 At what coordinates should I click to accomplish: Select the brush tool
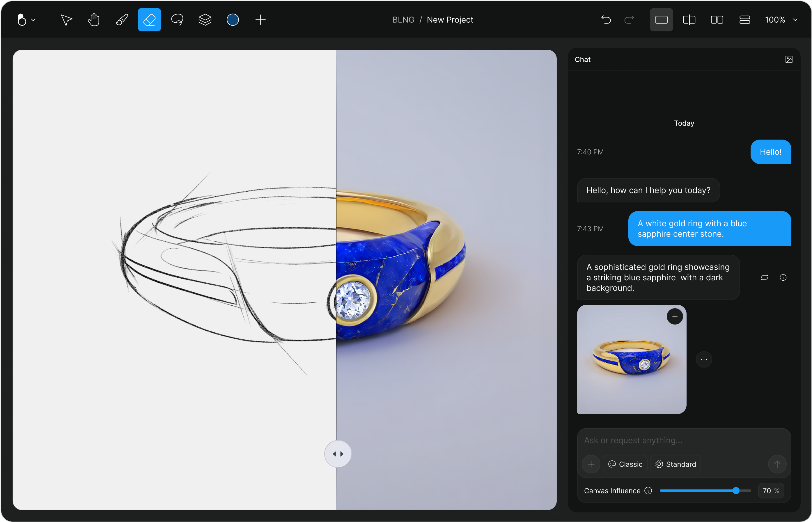(x=122, y=20)
